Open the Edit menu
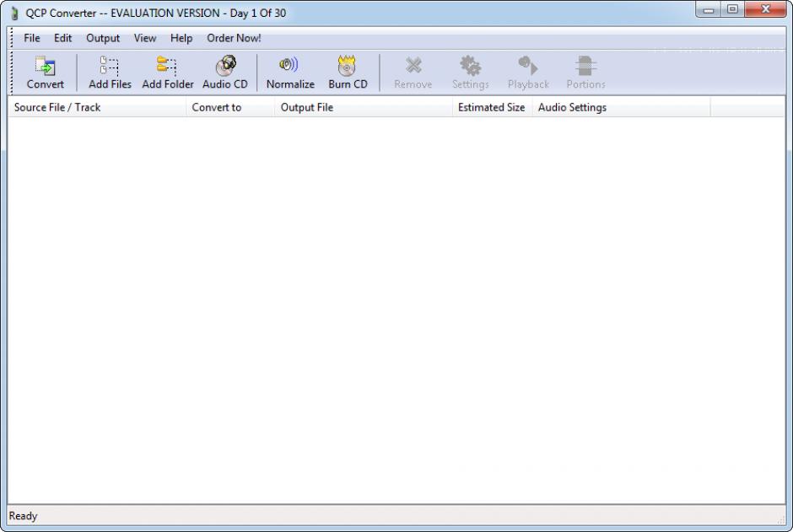 click(62, 38)
